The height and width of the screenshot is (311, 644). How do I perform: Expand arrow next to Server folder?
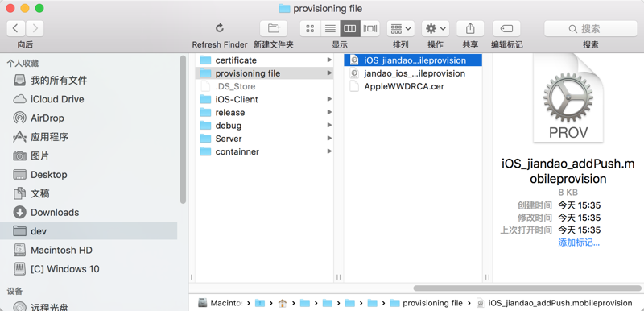tap(329, 139)
